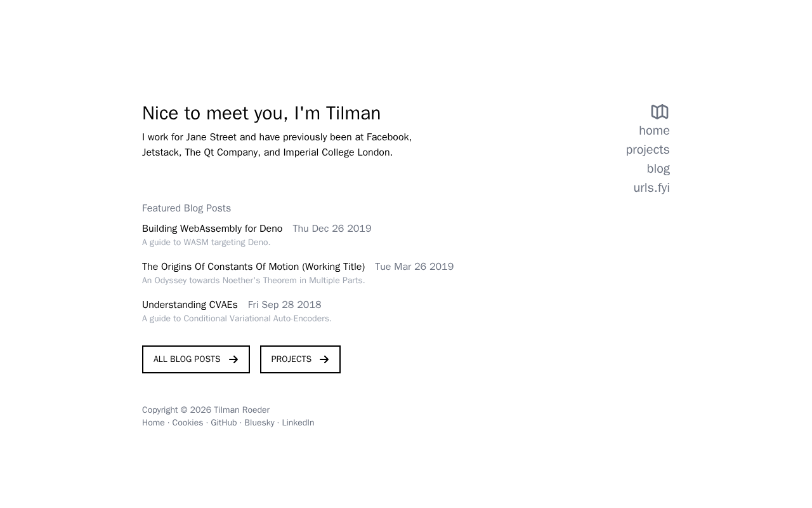Click the arrow icon in the PROJECTS button
This screenshot has width=812, height=508.
point(324,359)
